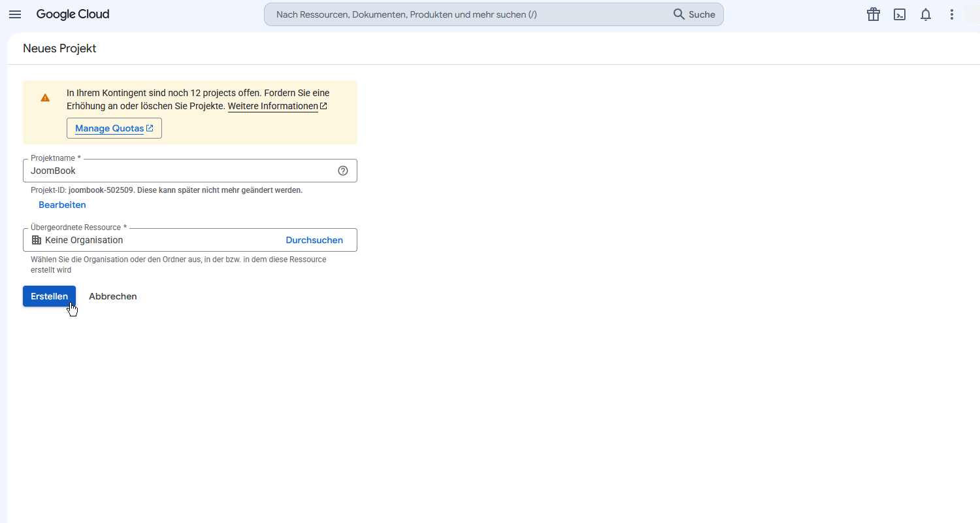Click the Keine Organisation field
980x523 pixels.
click(x=190, y=240)
